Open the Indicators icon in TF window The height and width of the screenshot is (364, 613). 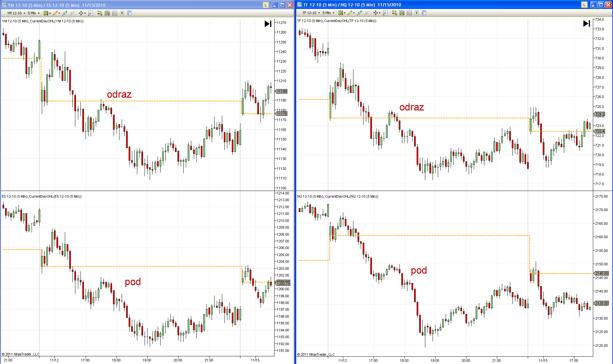(409, 13)
